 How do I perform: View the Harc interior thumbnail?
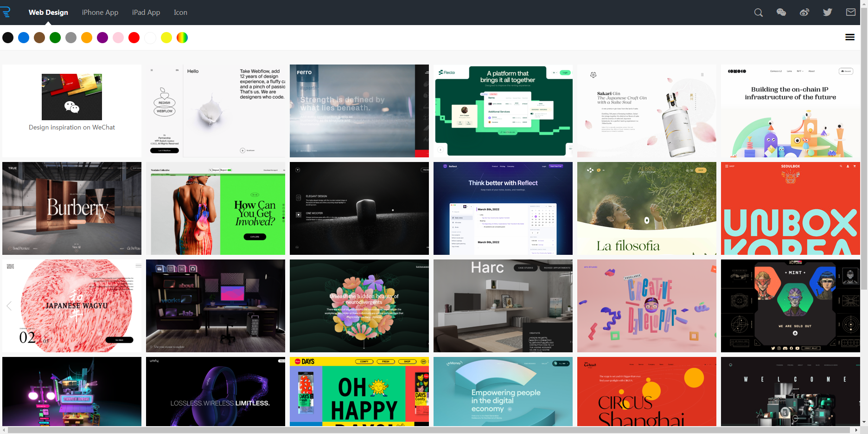503,306
